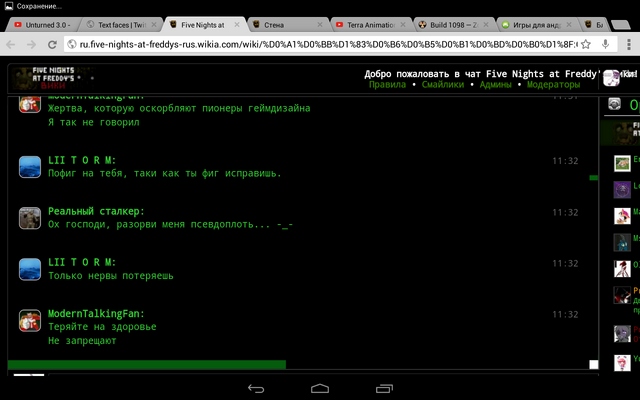Open Реальный сталкер's avatar
This screenshot has height=400, width=640.
pos(30,218)
